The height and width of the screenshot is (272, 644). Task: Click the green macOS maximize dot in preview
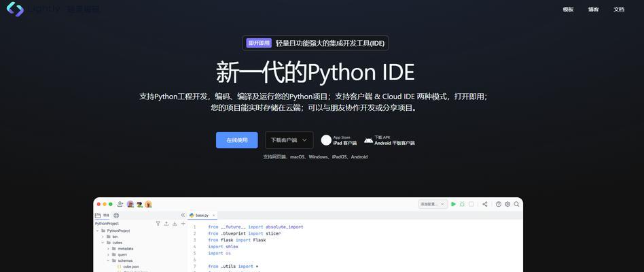(x=111, y=204)
